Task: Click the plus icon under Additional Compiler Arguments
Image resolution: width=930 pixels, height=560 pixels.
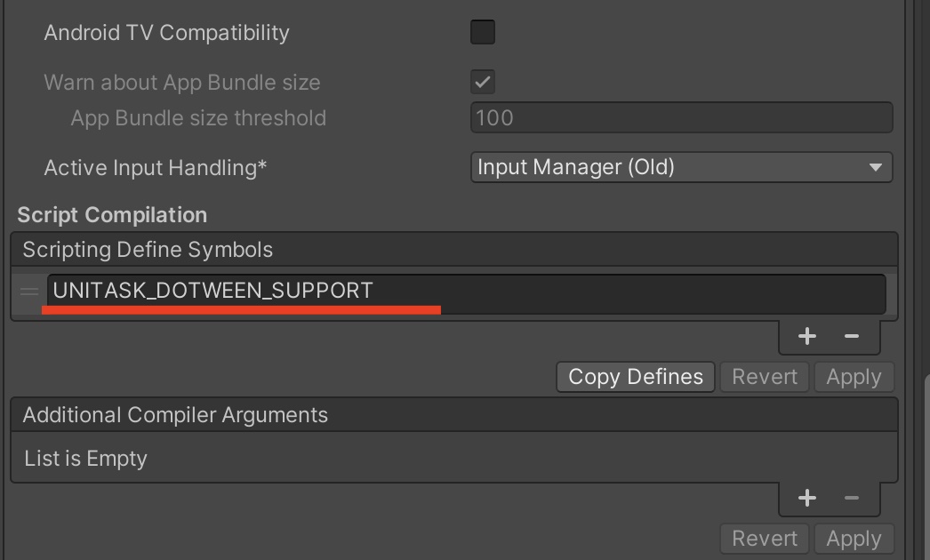Action: [806, 498]
